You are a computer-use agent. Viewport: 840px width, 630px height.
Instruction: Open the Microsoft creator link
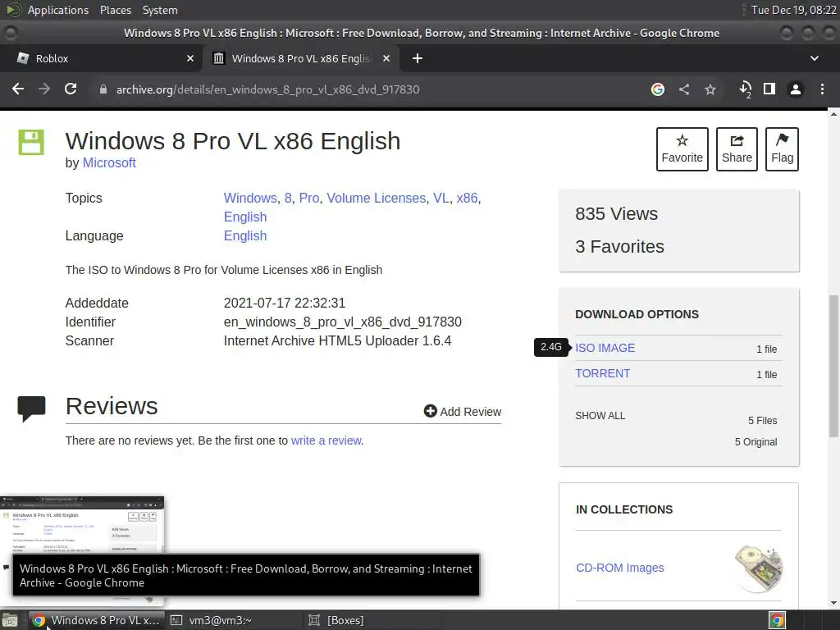pyautogui.click(x=109, y=163)
